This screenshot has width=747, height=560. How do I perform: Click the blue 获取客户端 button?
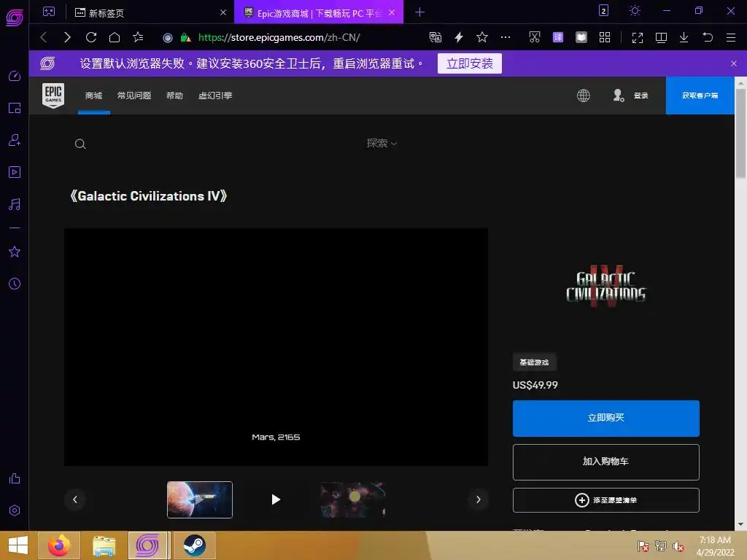pos(700,96)
